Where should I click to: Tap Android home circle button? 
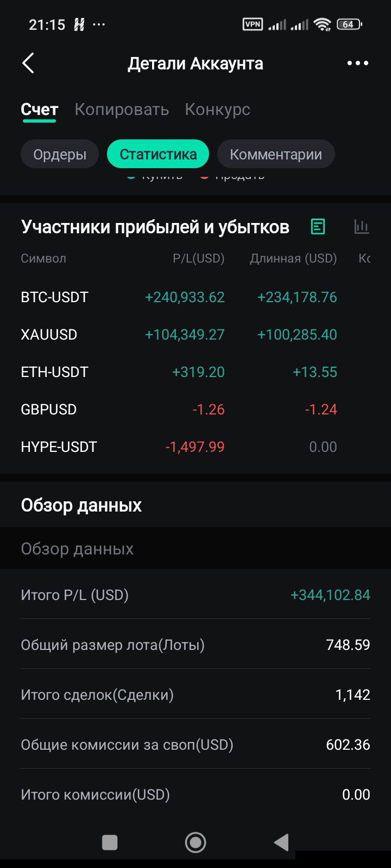(195, 842)
